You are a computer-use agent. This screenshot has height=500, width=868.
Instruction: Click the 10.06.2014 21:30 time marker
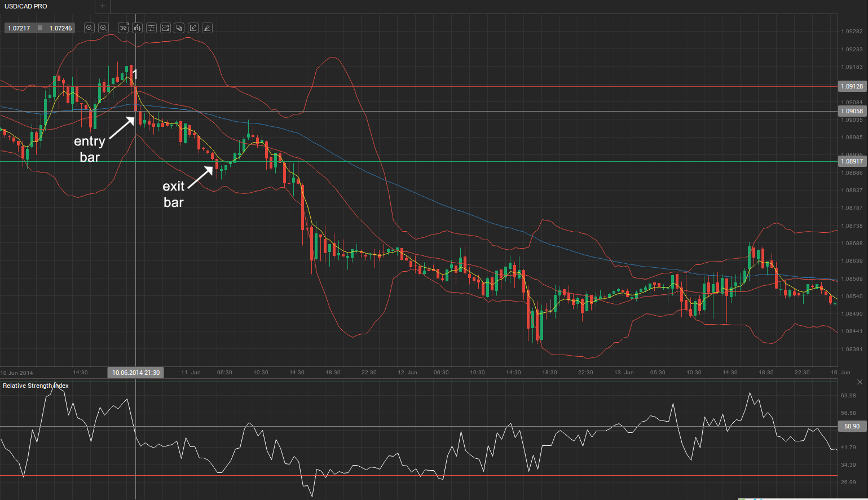coord(135,373)
